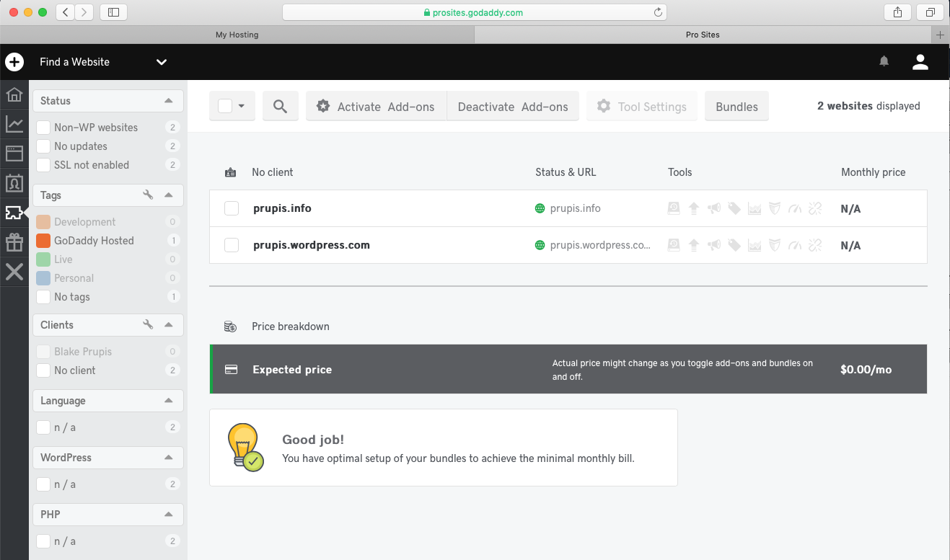Go to the home dashboard sidebar icon
This screenshot has height=560, width=950.
[14, 94]
